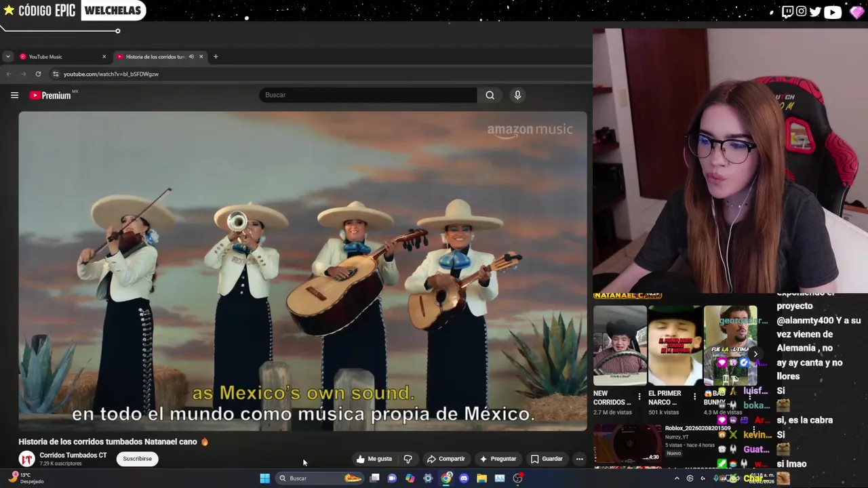868x488 pixels.
Task: Like the video with Me gusta
Action: 374,459
